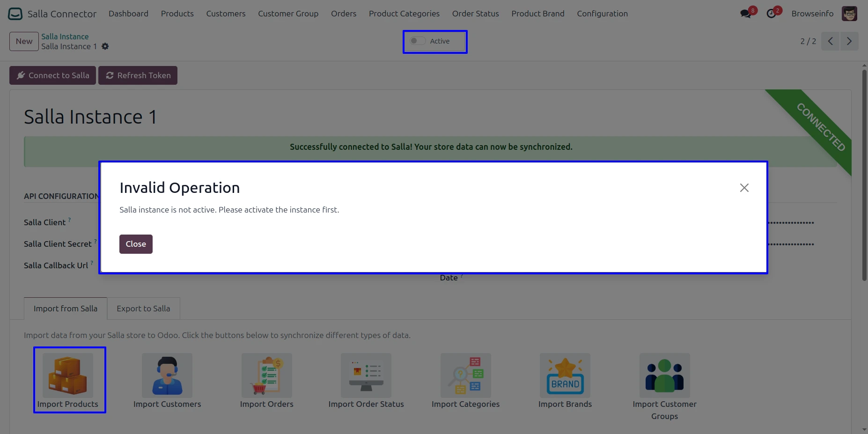This screenshot has width=868, height=434.
Task: Click the settings gear beside Salla Instance 1
Action: (105, 46)
